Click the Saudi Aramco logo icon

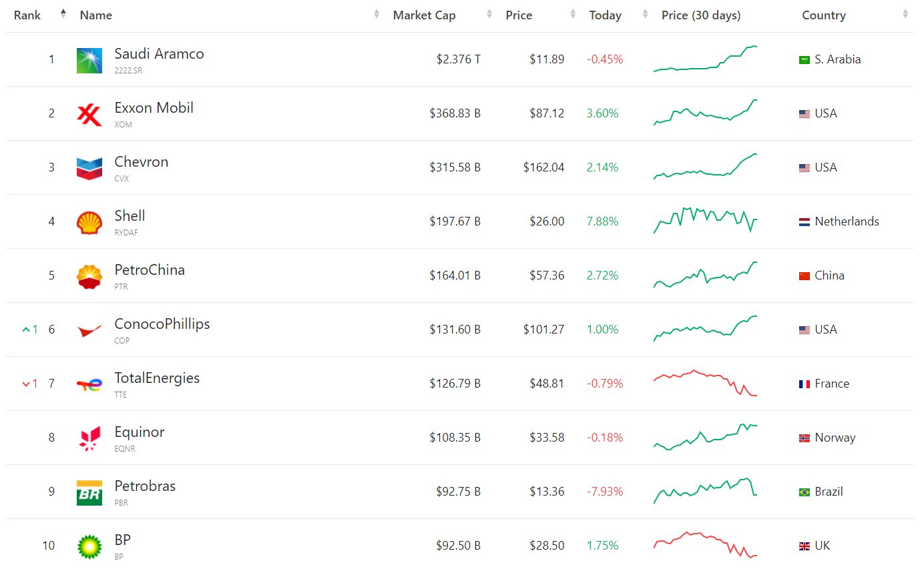[89, 60]
